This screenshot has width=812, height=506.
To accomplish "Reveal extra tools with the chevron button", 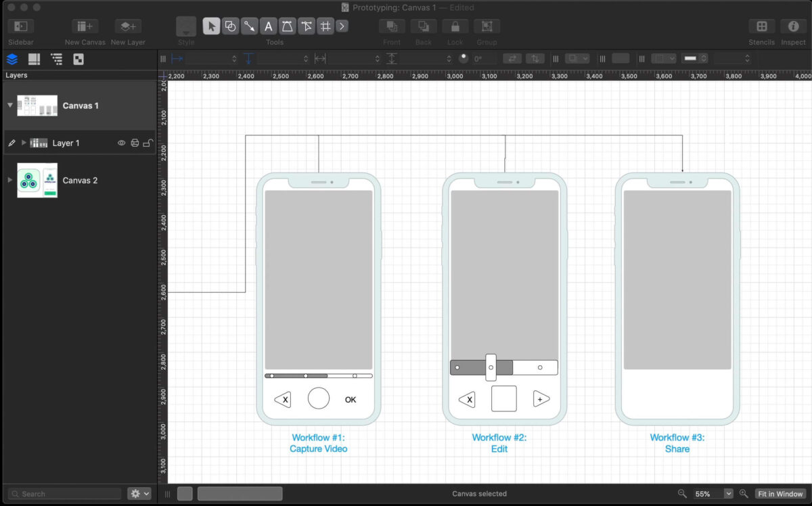I will tap(342, 26).
